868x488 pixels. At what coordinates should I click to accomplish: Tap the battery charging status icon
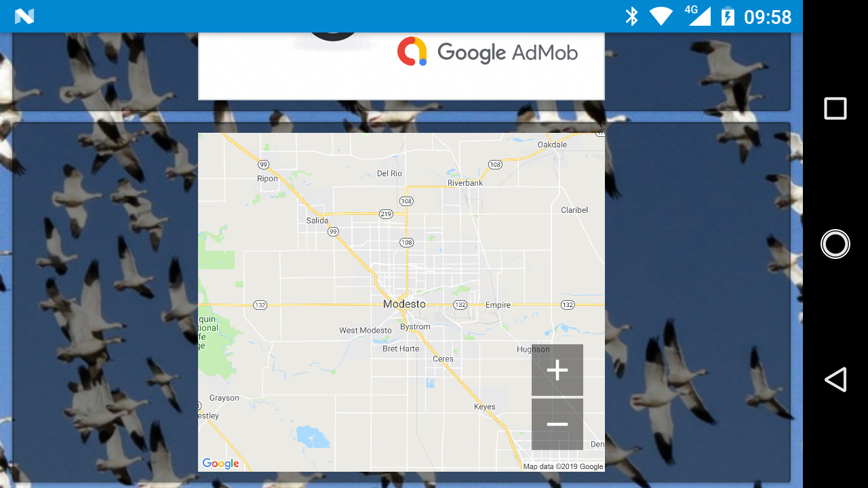(728, 16)
